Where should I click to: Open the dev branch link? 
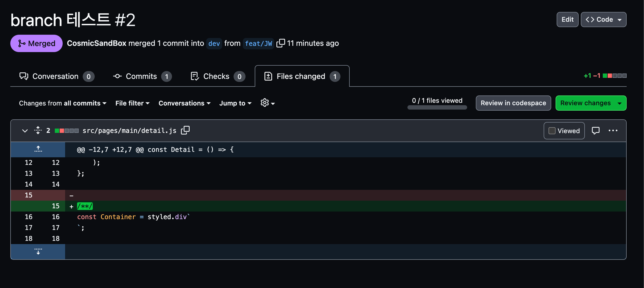(x=214, y=43)
